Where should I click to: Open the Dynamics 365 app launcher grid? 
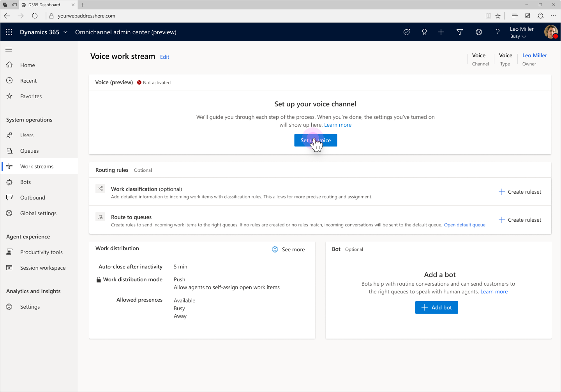coord(9,32)
